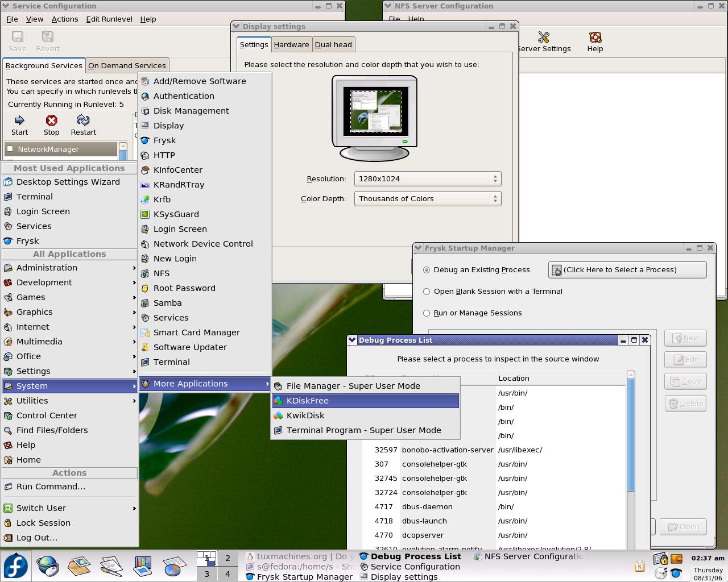Launch Frysk from System submenu
This screenshot has height=582, width=728.
coord(205,140)
